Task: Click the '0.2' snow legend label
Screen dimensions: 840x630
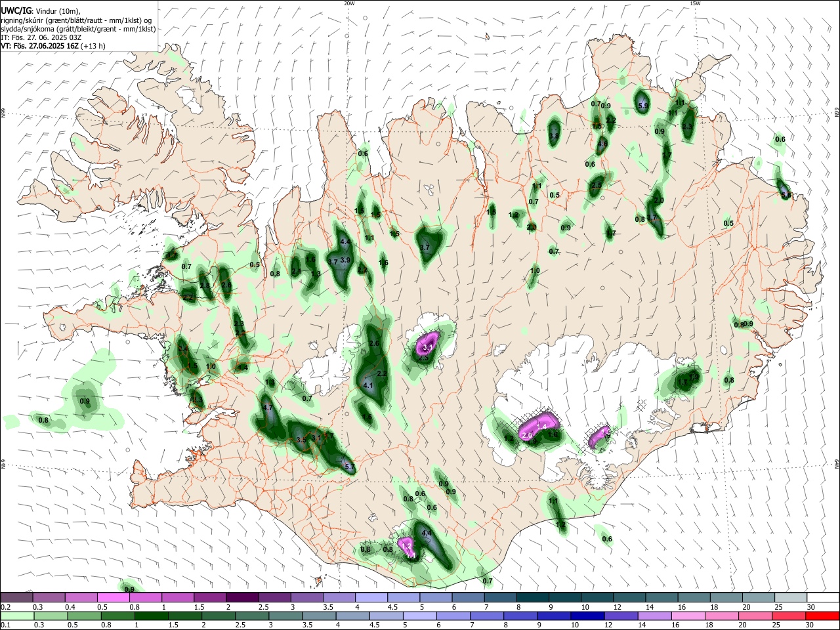Action: pos(5,607)
